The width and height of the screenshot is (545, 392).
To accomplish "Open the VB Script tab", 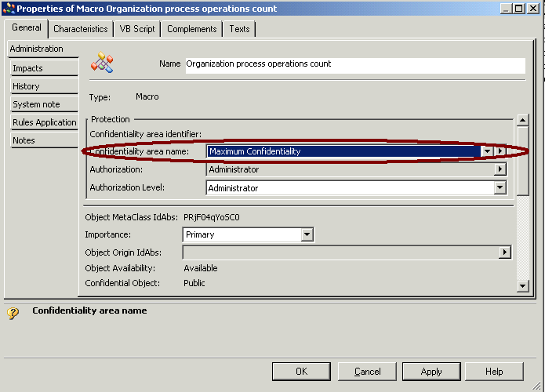I will click(137, 29).
